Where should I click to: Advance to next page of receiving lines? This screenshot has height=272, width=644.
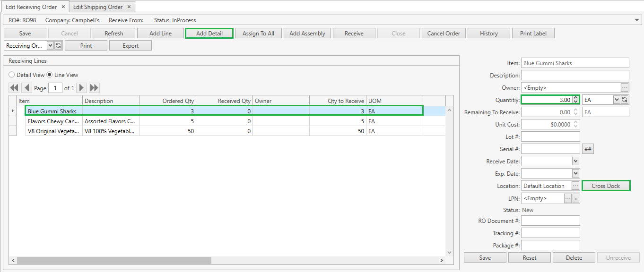tap(81, 88)
